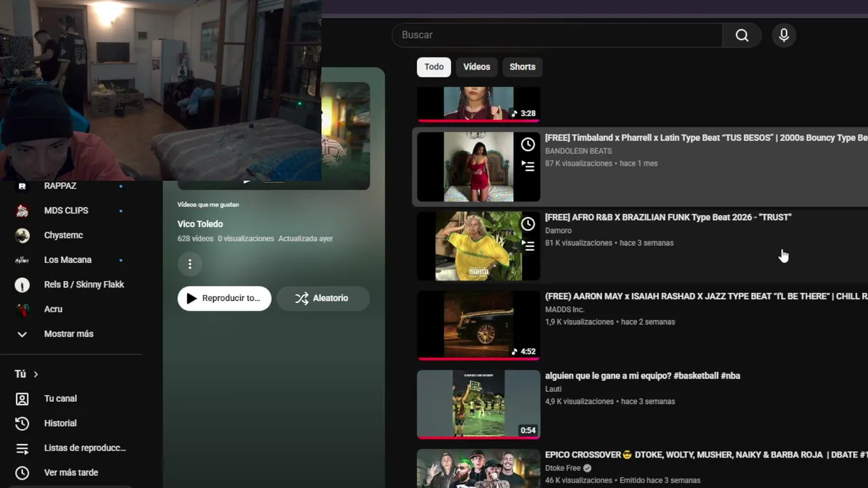Click the magnifying glass search button

tap(742, 35)
